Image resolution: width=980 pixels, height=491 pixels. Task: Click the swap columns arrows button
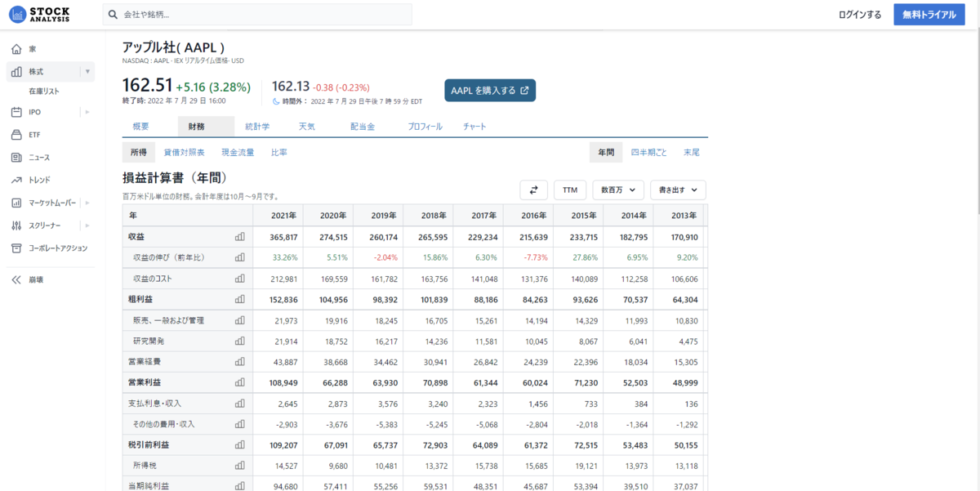(x=533, y=190)
